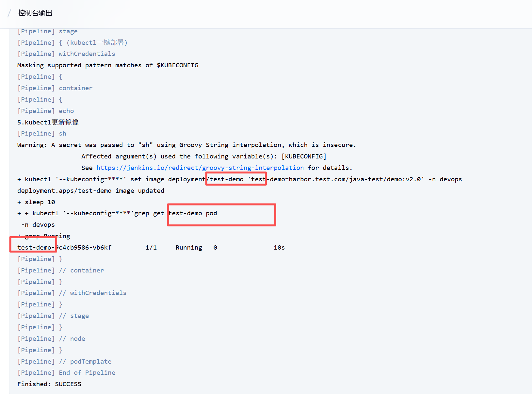Click the '[Pipeline] // stage' closing line
Viewport: 532px width, 394px height.
tap(53, 316)
